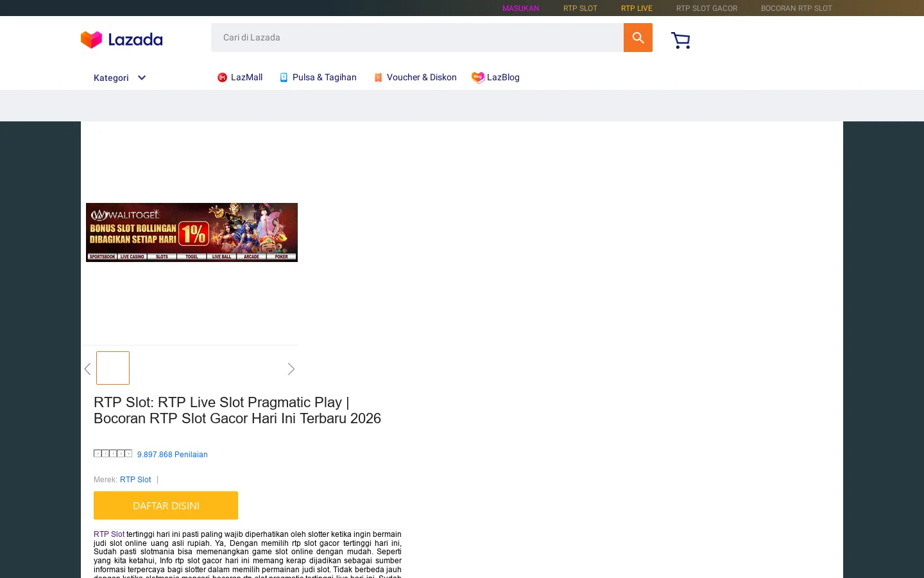Click the Pulsa & Tagihan phone icon

(x=284, y=78)
